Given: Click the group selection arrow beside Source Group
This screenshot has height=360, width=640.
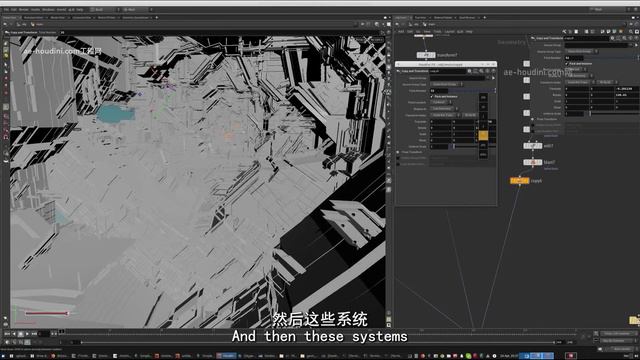Looking at the screenshot, I should (x=493, y=78).
